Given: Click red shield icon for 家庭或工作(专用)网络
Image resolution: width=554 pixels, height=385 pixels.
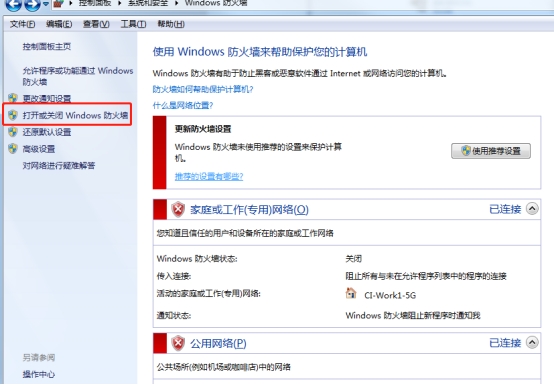Looking at the screenshot, I should pyautogui.click(x=178, y=209).
